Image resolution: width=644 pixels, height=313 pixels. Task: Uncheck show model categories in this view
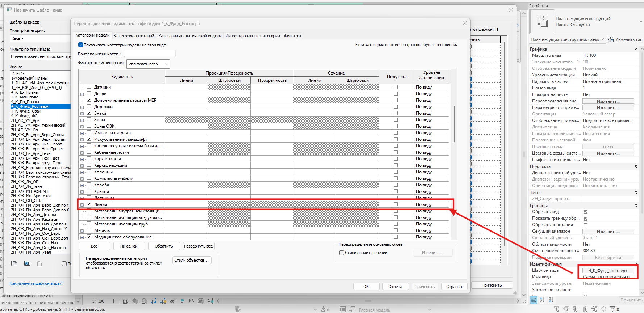[x=81, y=45]
